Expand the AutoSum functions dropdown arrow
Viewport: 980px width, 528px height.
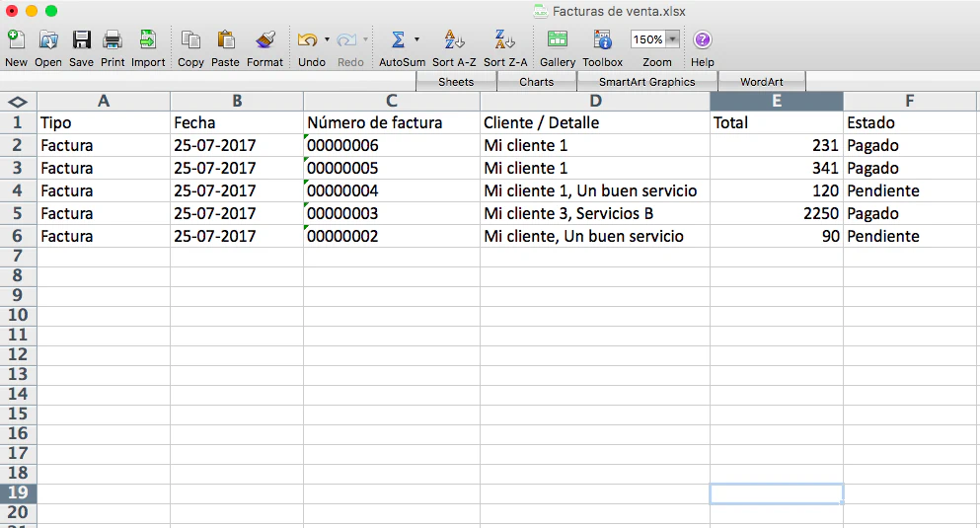pyautogui.click(x=416, y=40)
